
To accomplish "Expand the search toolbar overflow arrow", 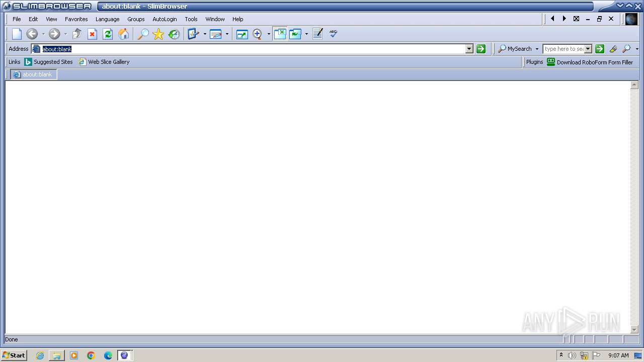I will pyautogui.click(x=637, y=49).
